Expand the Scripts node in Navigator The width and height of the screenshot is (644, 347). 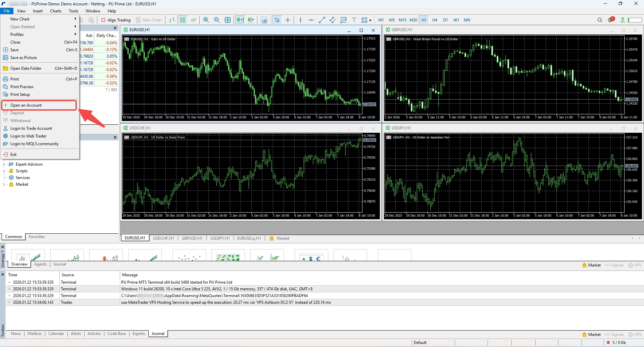point(4,171)
